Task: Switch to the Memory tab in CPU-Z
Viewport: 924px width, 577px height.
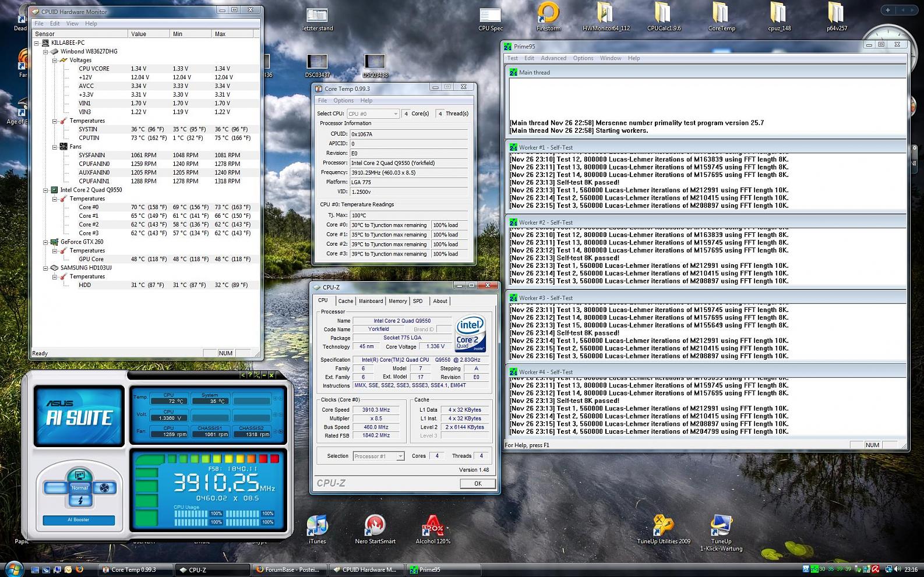Action: [x=398, y=301]
